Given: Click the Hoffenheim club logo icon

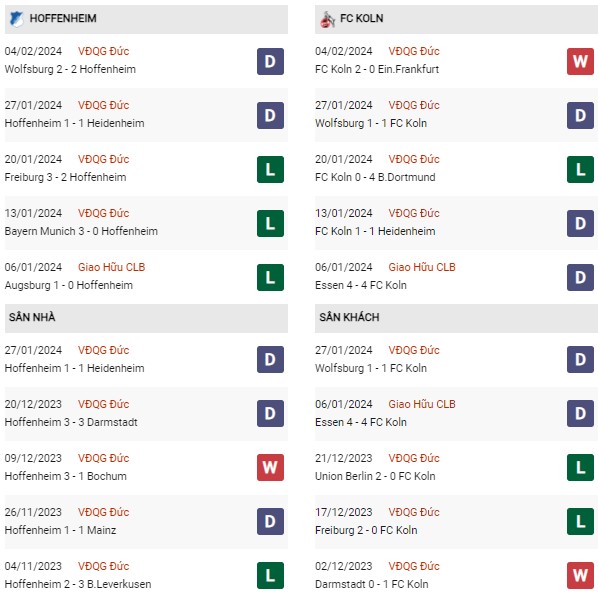Looking at the screenshot, I should [16, 19].
